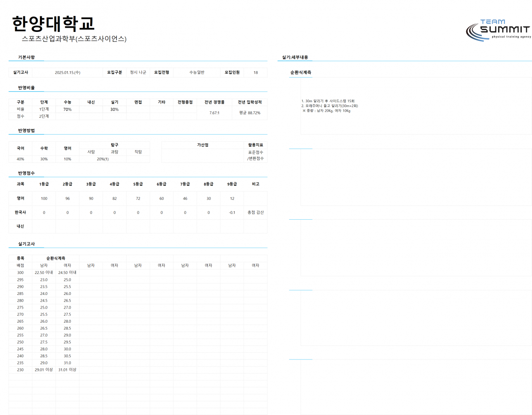532x415 pixels.
Task: Click the recruitment count 18
Action: (x=256, y=73)
